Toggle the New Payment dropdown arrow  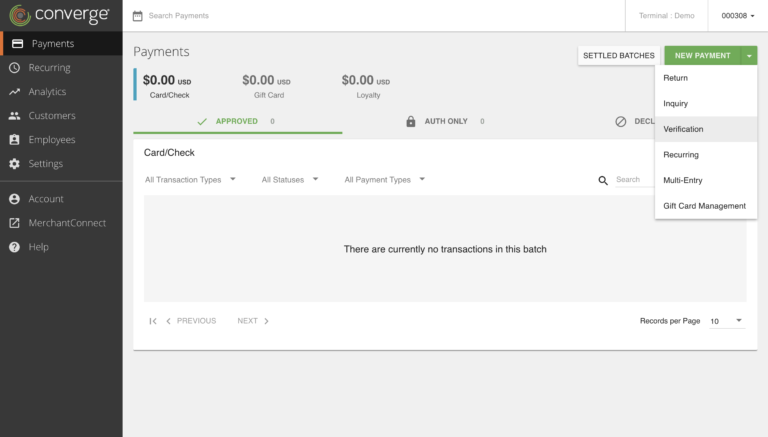coord(749,56)
